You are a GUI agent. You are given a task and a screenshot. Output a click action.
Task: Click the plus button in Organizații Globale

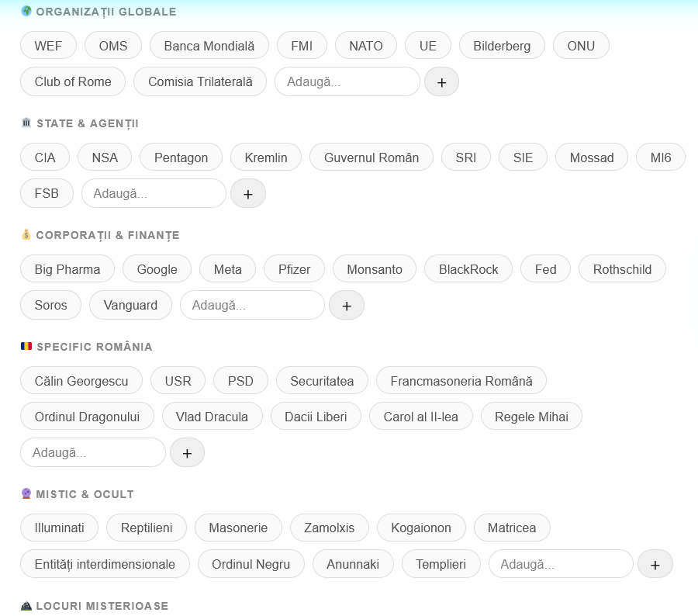coord(441,82)
